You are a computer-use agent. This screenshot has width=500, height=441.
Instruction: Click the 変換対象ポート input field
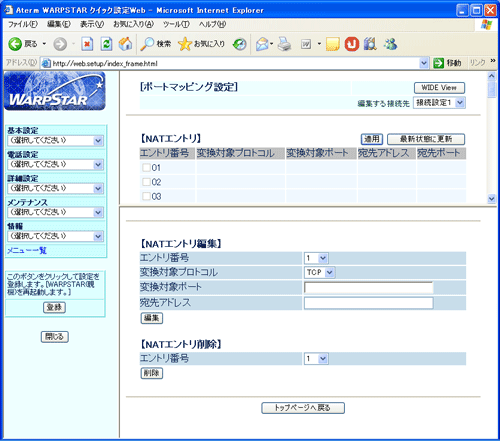pos(368,287)
